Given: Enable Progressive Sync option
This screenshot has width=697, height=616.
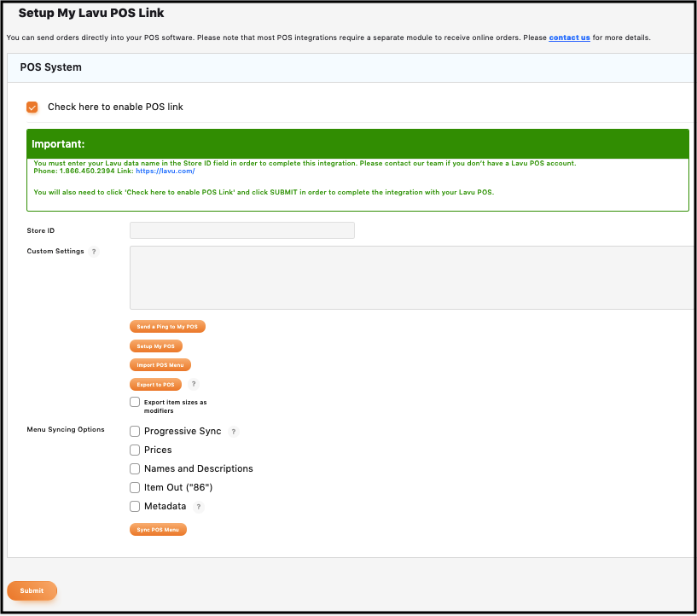Looking at the screenshot, I should 134,431.
